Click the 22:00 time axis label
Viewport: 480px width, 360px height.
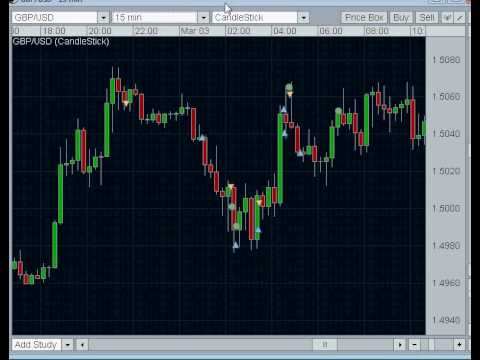point(146,31)
